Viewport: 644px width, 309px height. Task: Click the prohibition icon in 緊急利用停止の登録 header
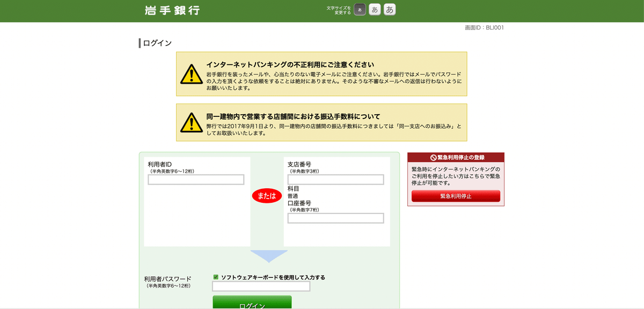434,158
